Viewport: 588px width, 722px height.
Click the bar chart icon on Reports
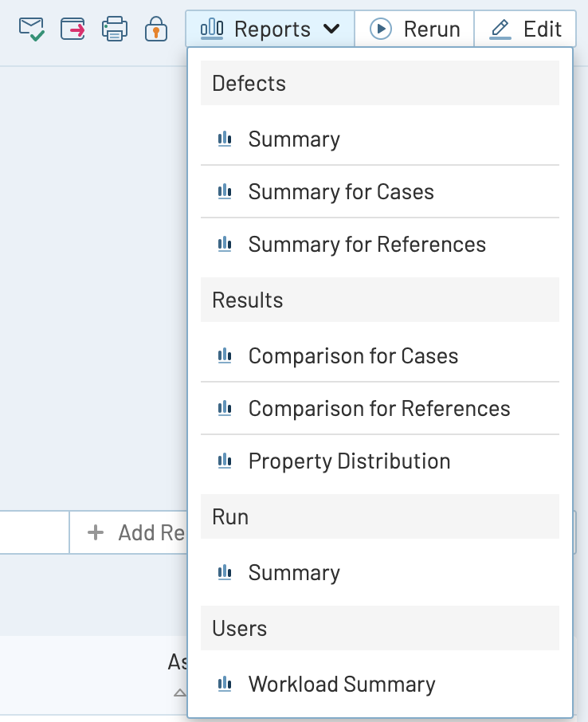point(212,29)
